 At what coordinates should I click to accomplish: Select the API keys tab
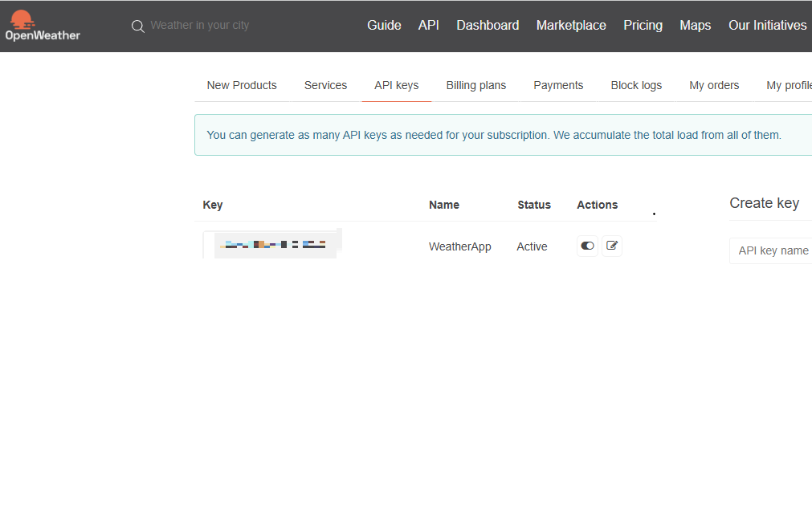396,85
